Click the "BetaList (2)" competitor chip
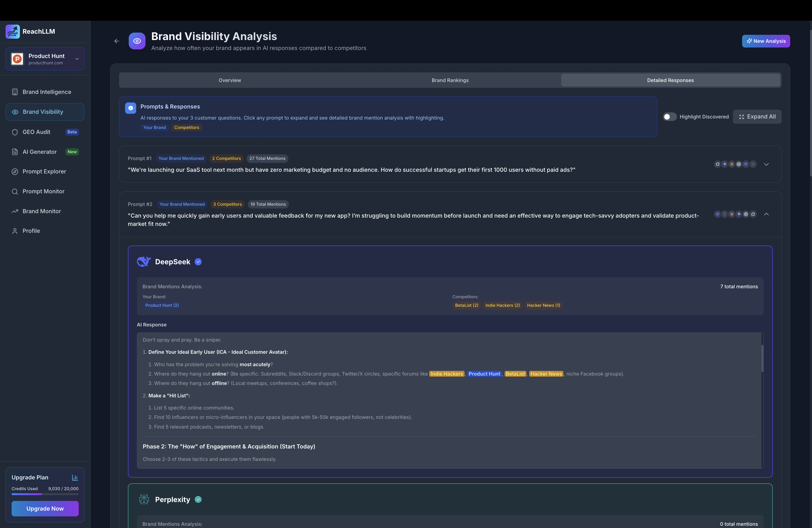The image size is (812, 528). click(466, 305)
